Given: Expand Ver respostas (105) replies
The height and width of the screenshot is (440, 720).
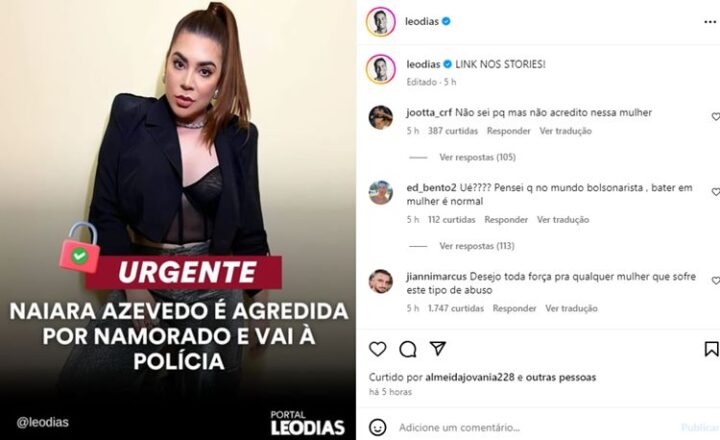Looking at the screenshot, I should [477, 157].
